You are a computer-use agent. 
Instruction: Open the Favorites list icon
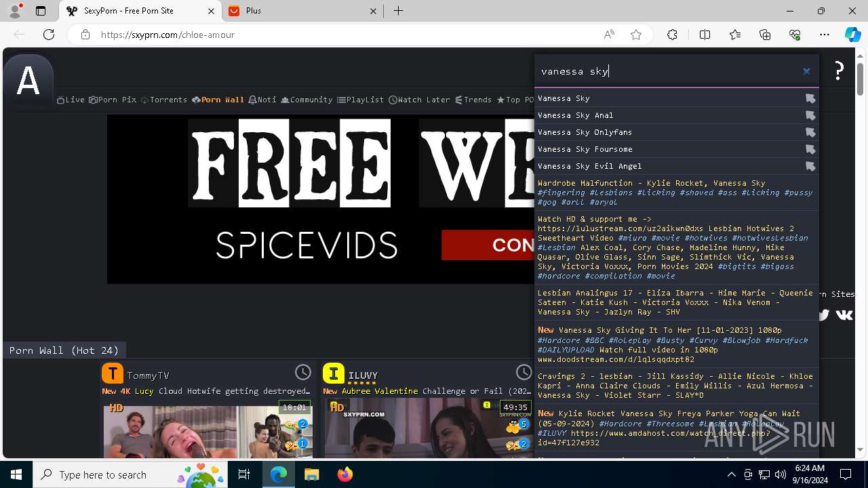click(735, 35)
